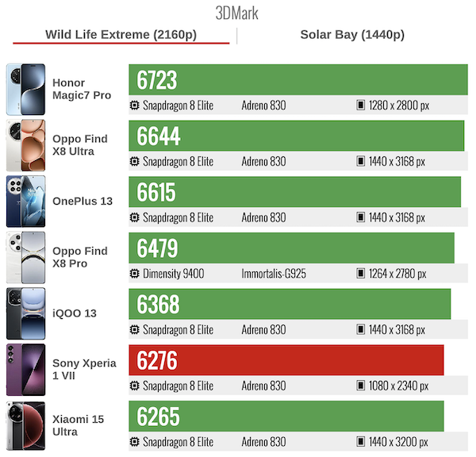Click the Sony Xperia 1 VII label
476x457 pixels.
click(x=84, y=370)
